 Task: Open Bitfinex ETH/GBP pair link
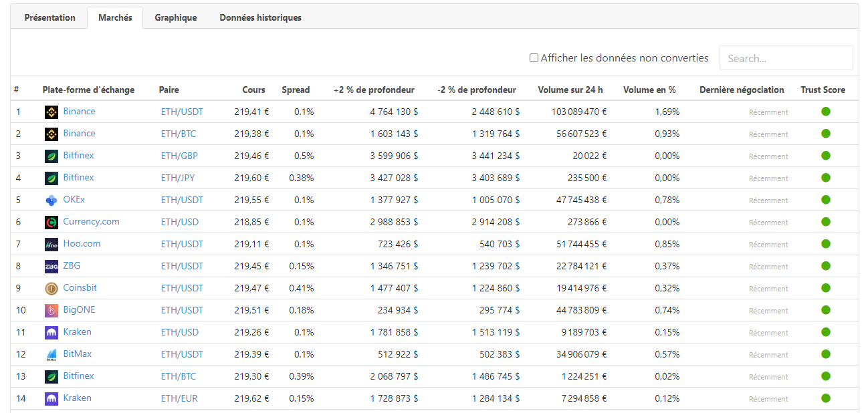tap(179, 156)
